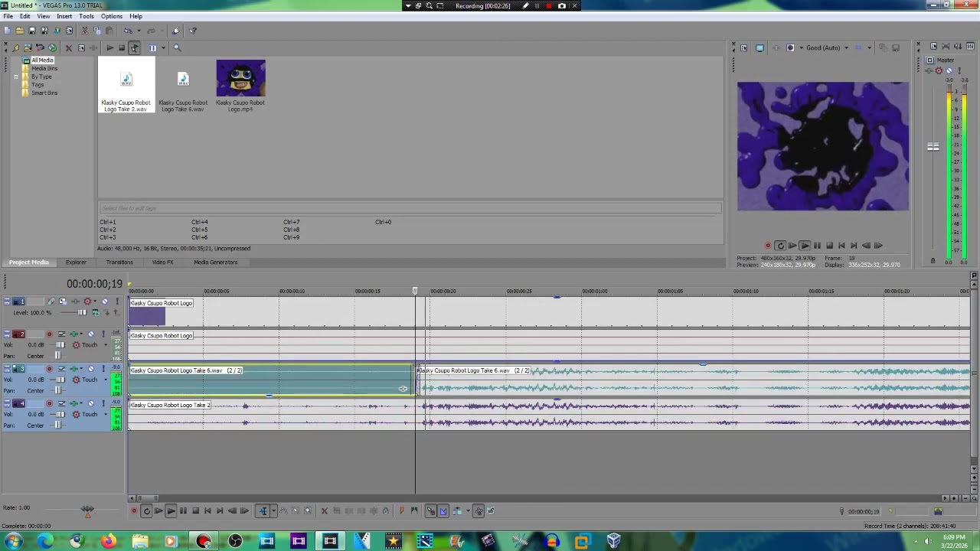980x551 pixels.
Task: Mute audio track 2
Action: tap(91, 334)
